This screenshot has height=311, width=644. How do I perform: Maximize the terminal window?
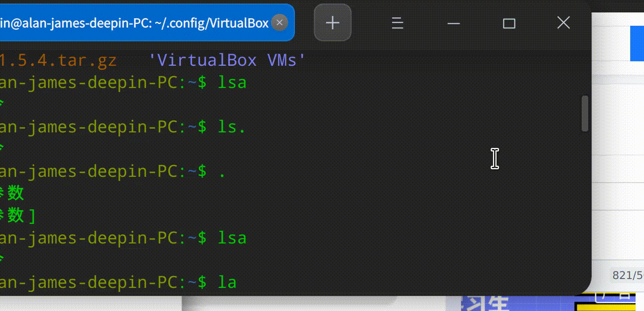point(509,23)
